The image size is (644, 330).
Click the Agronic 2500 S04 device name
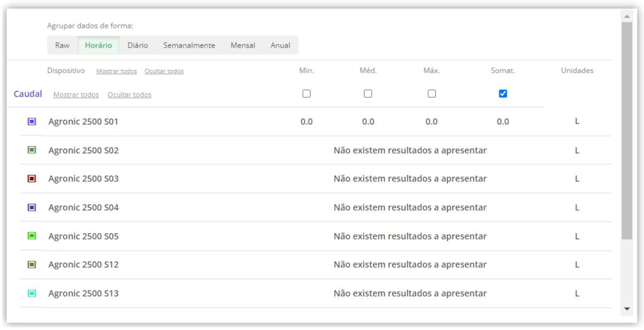point(84,208)
